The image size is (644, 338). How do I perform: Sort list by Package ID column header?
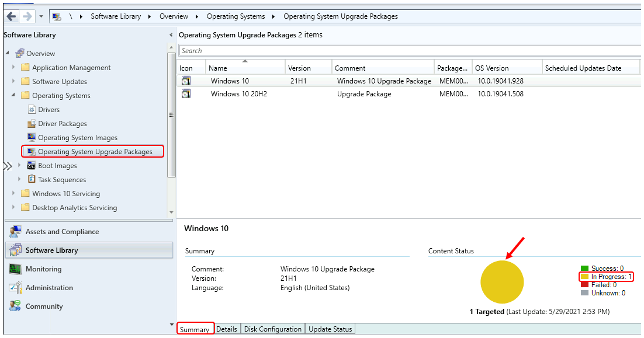[x=453, y=68]
